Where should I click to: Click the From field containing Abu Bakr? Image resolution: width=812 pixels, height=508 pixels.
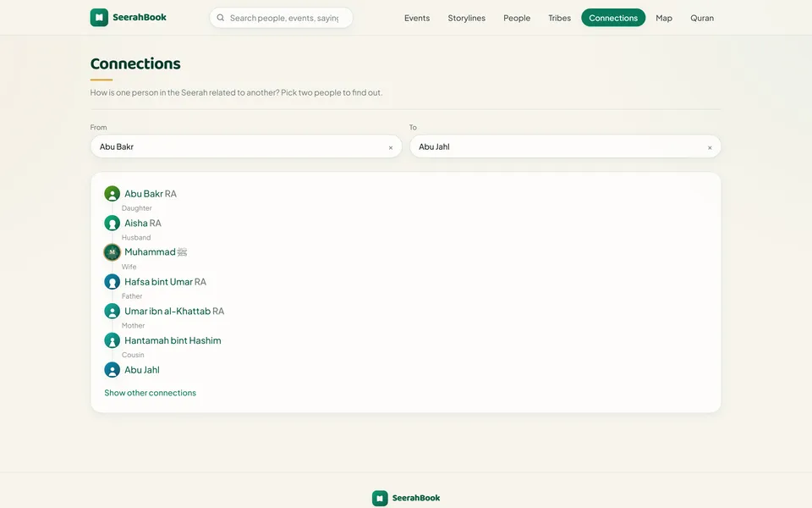point(246,146)
